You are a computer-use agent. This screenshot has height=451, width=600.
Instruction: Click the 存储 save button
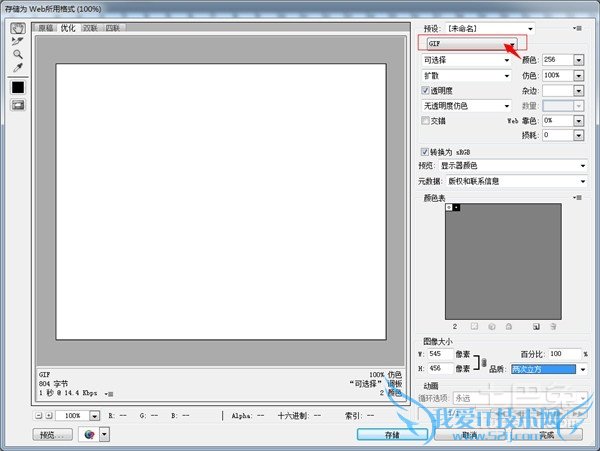point(392,435)
